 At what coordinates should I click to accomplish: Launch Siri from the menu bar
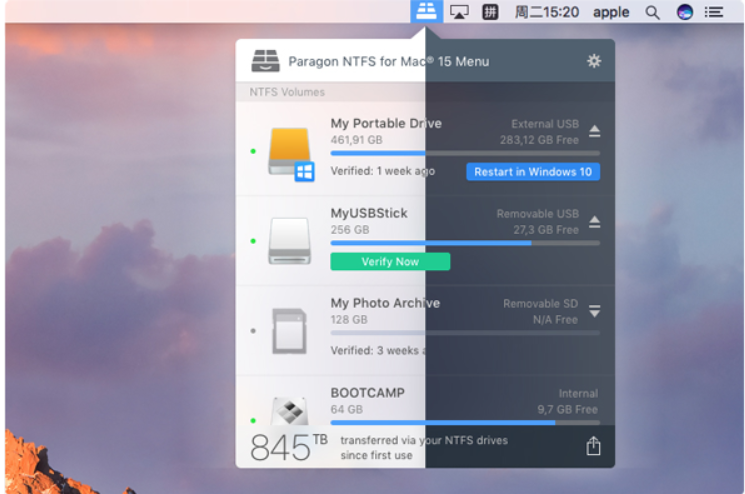pyautogui.click(x=685, y=12)
